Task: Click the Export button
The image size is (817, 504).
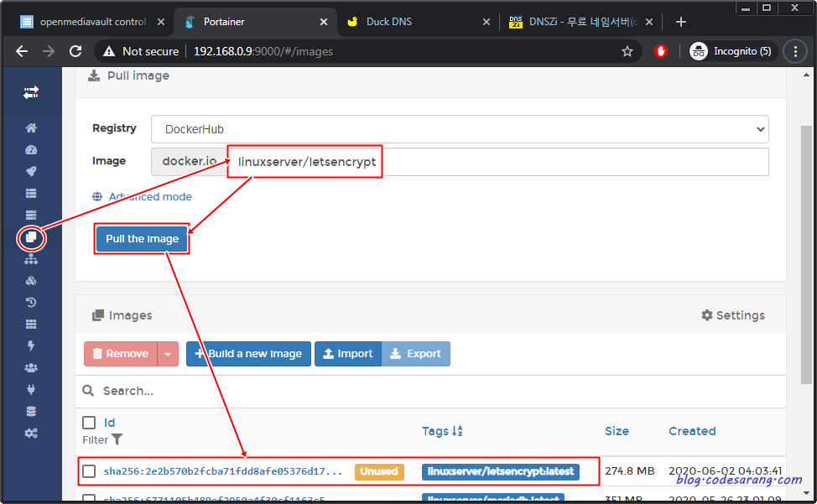Action: pos(416,354)
